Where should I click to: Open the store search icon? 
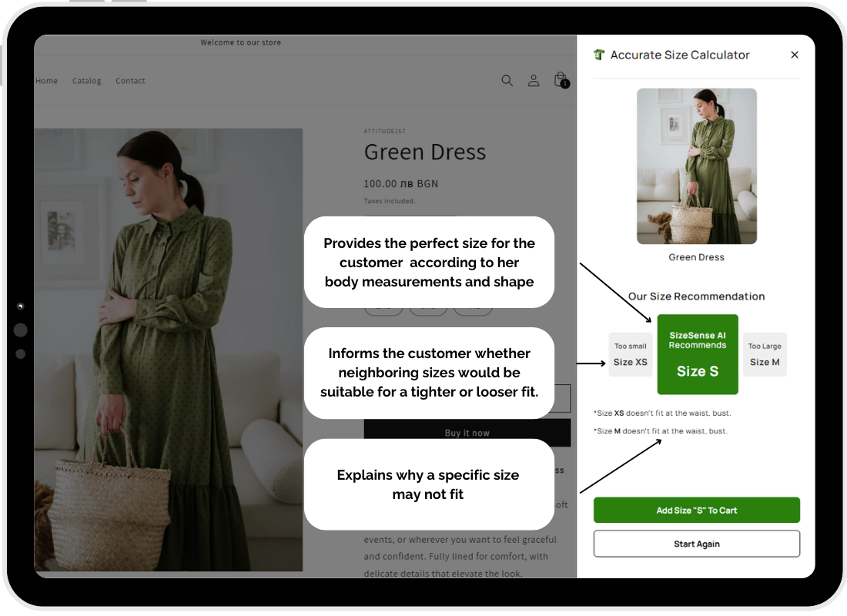pos(507,80)
